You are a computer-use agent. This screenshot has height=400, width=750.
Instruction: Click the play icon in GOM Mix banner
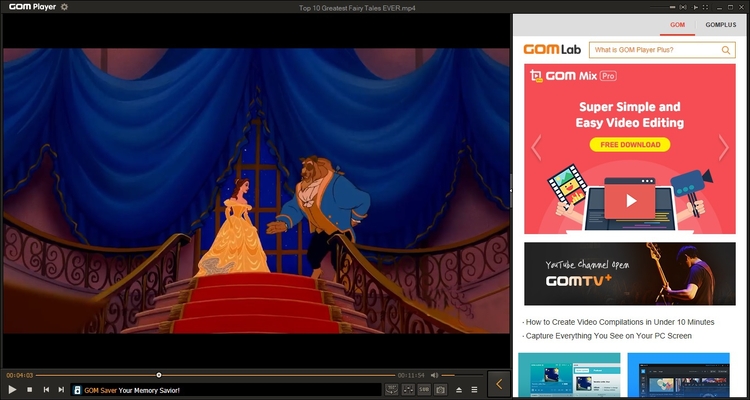coord(630,200)
